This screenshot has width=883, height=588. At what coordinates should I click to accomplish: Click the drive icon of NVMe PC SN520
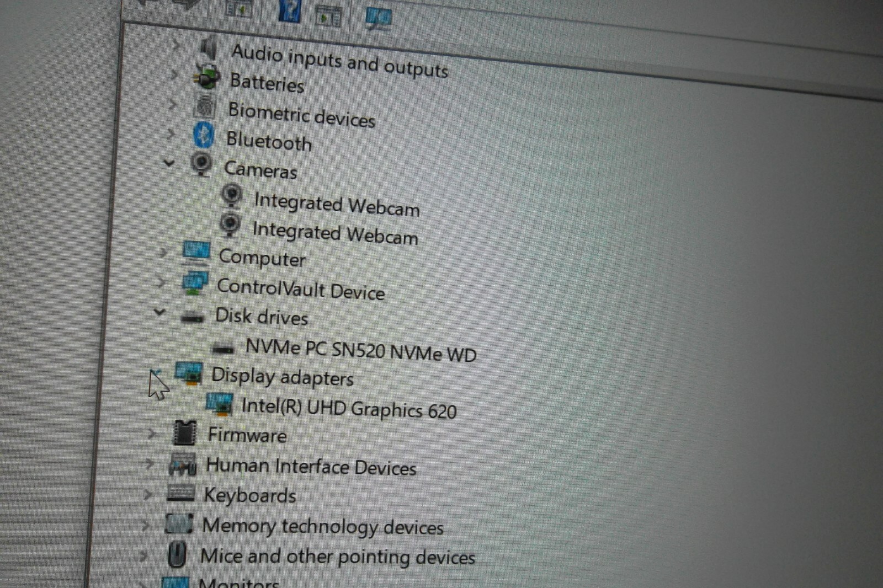click(x=223, y=348)
